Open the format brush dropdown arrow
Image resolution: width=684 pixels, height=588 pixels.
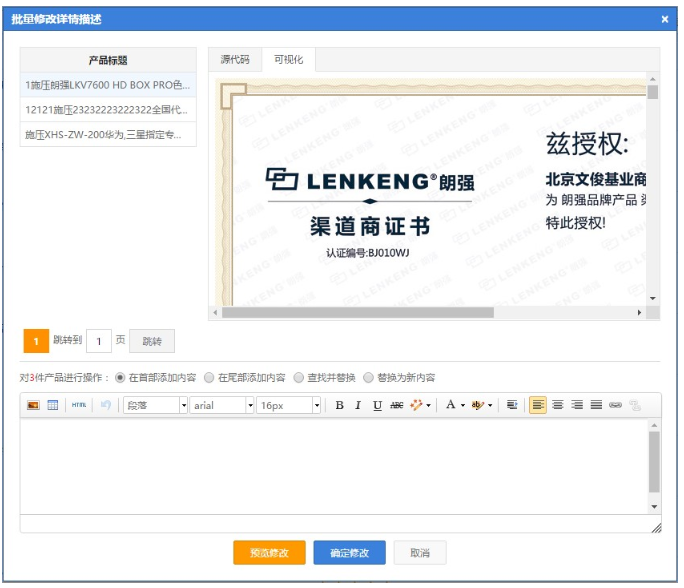[428, 406]
